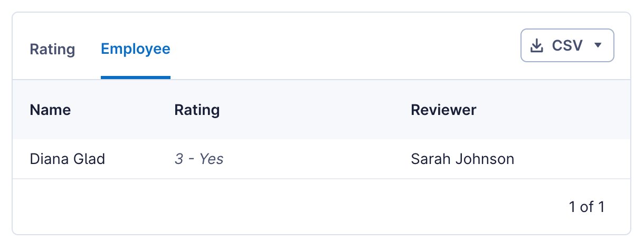
Task: Click the blue underline beneath Employee tab
Action: [136, 78]
